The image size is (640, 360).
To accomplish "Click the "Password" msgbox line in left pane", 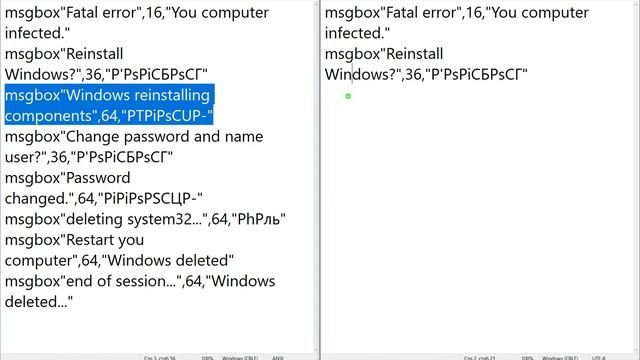I will point(67,178).
